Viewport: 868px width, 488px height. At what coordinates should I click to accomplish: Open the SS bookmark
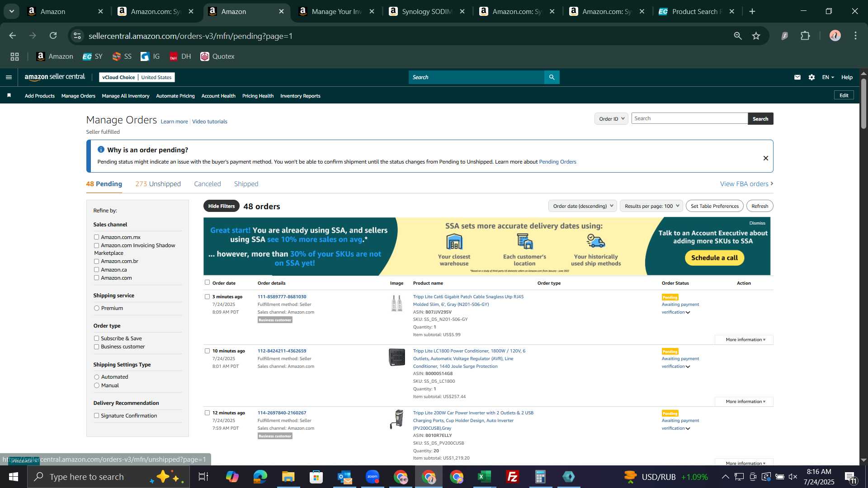click(122, 56)
